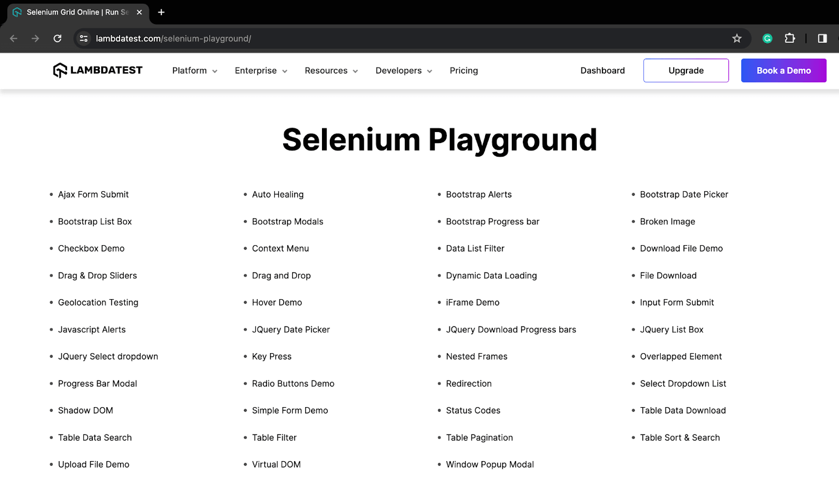Open the Context Menu link
Image resolution: width=839 pixels, height=504 pixels.
281,248
